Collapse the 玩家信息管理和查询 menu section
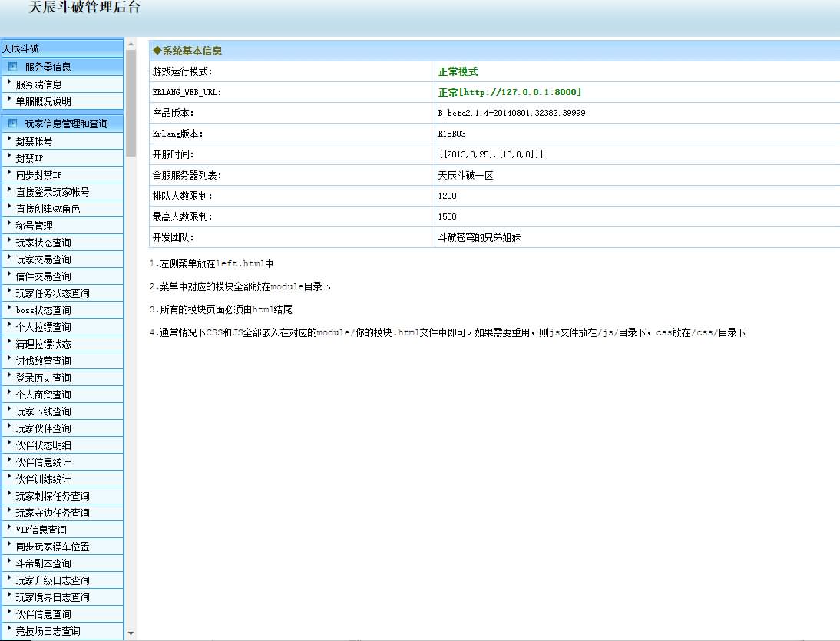Viewport: 840px width, 641px height. [66, 124]
